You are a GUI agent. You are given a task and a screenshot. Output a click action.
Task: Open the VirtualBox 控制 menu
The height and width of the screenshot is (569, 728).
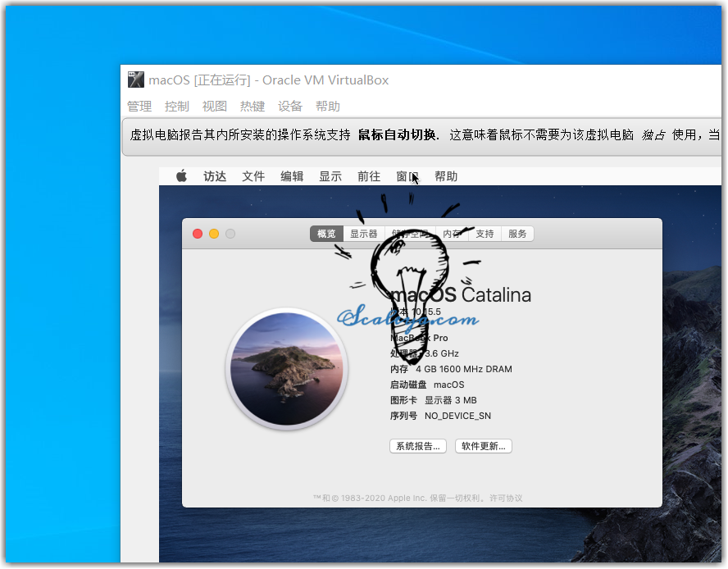coord(177,107)
